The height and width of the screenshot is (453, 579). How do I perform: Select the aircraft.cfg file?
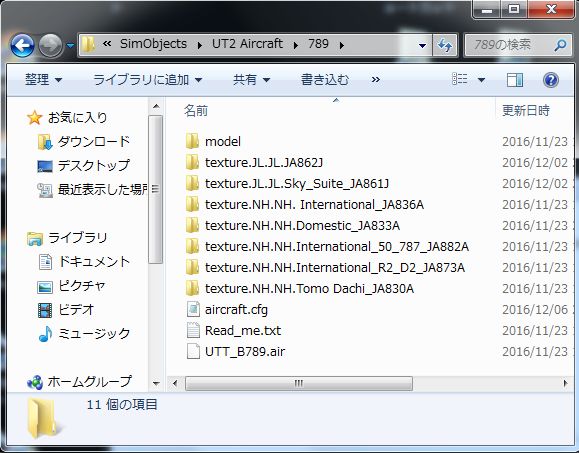pyautogui.click(x=236, y=309)
